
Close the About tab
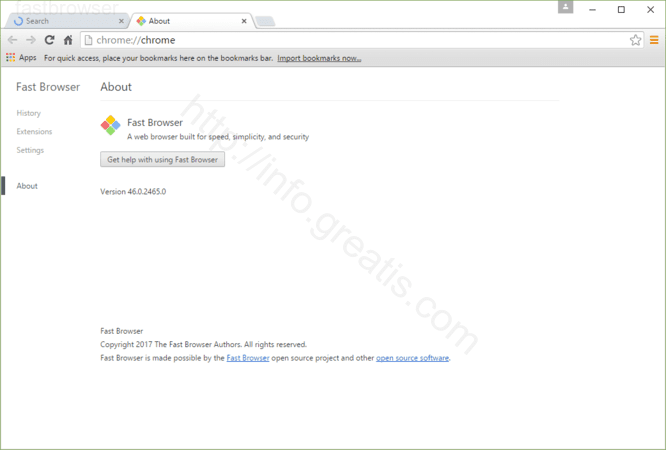[x=242, y=21]
